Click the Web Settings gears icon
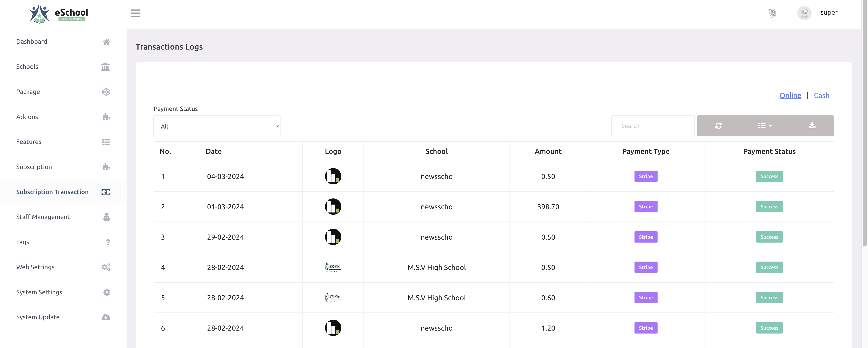 point(106,267)
